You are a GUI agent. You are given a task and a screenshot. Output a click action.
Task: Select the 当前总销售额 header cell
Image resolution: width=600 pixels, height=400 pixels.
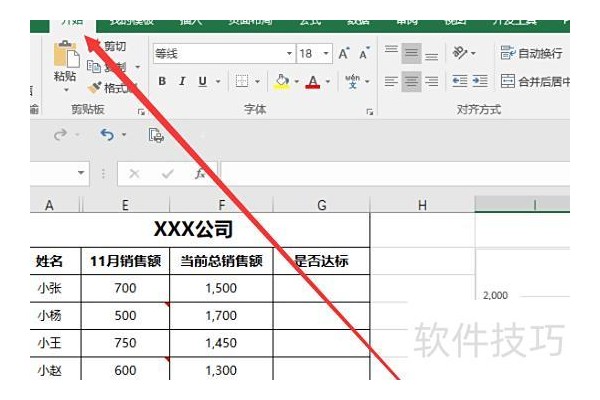[221, 261]
